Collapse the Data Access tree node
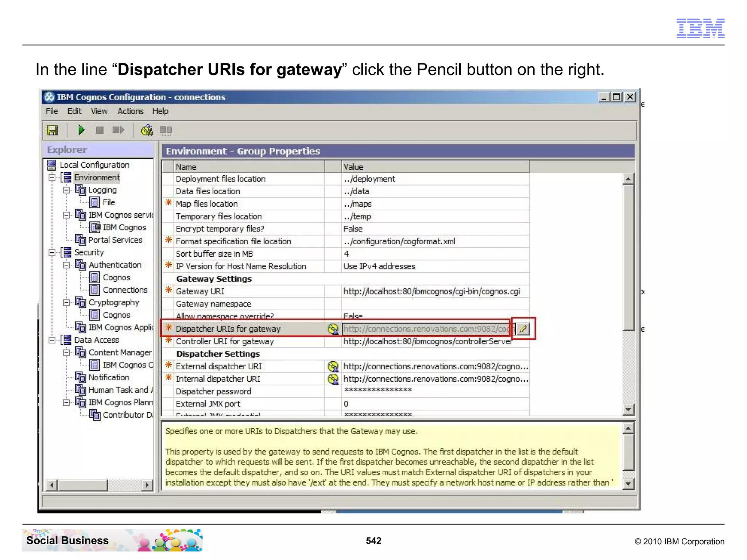Screen dimensions: 747x560 point(52,340)
